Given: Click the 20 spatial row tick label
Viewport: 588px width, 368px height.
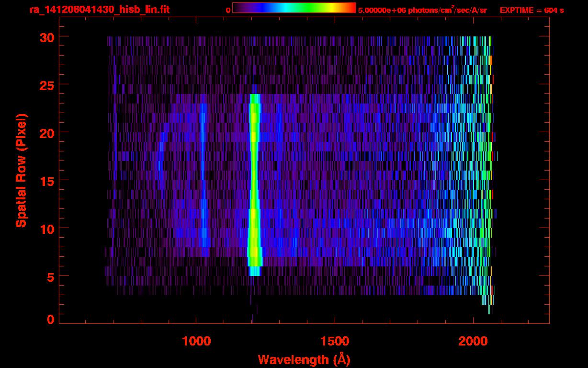Looking at the screenshot, I should pos(46,133).
